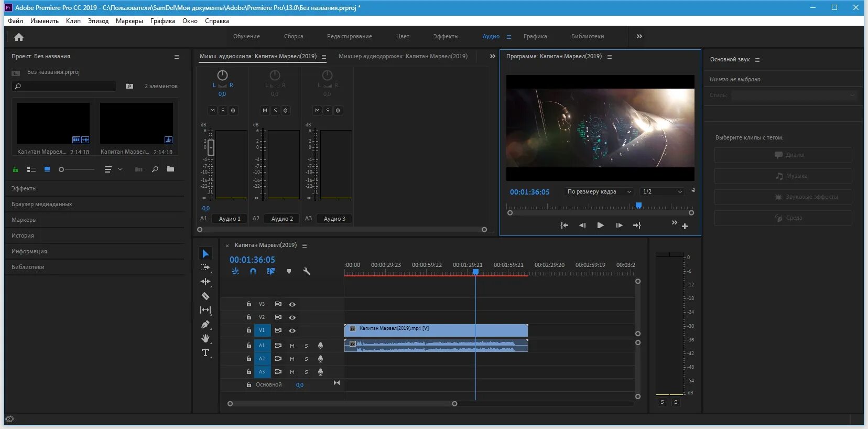Lock video track V2
The width and height of the screenshot is (868, 429).
coord(249,317)
